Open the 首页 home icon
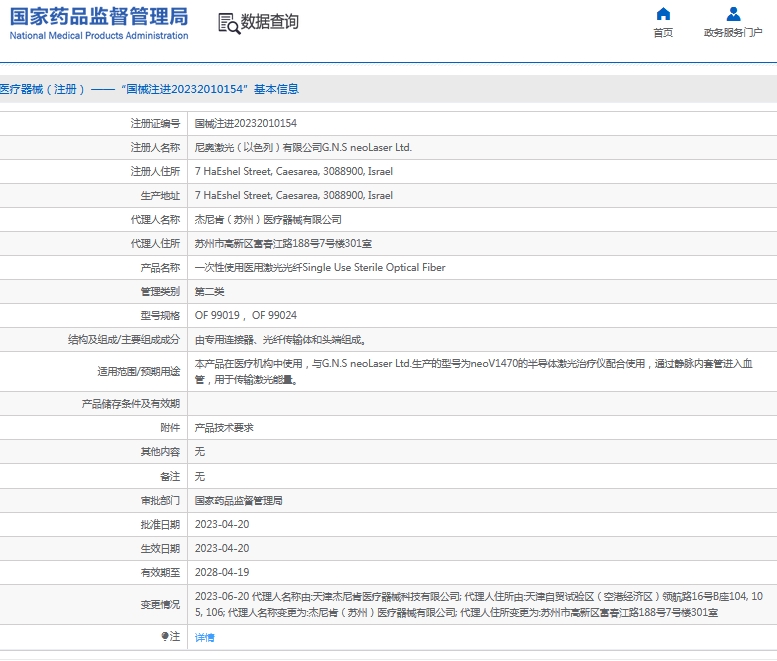777x661 pixels. click(x=663, y=13)
